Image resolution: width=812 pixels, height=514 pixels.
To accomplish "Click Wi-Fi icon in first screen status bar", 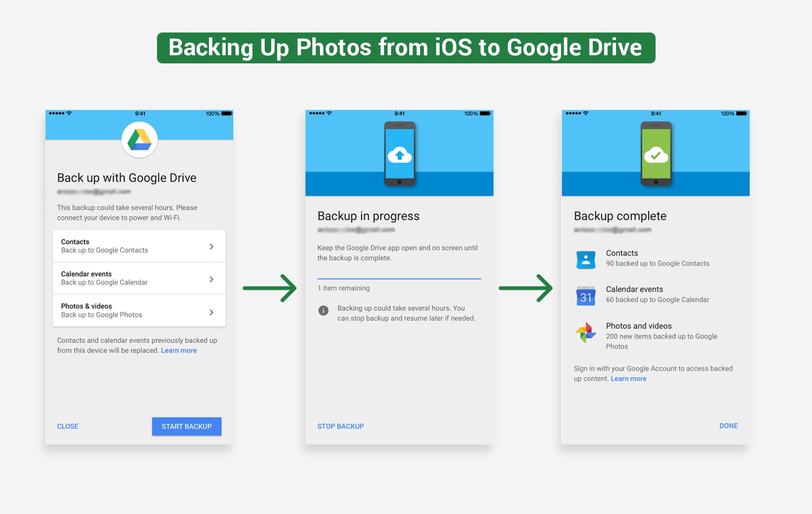I will tap(69, 113).
